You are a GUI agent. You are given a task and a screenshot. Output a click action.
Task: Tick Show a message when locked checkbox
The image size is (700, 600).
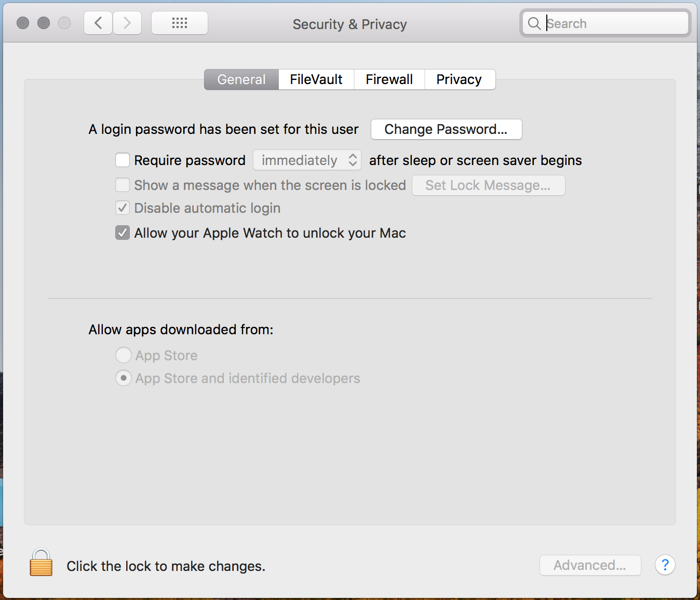tap(123, 185)
